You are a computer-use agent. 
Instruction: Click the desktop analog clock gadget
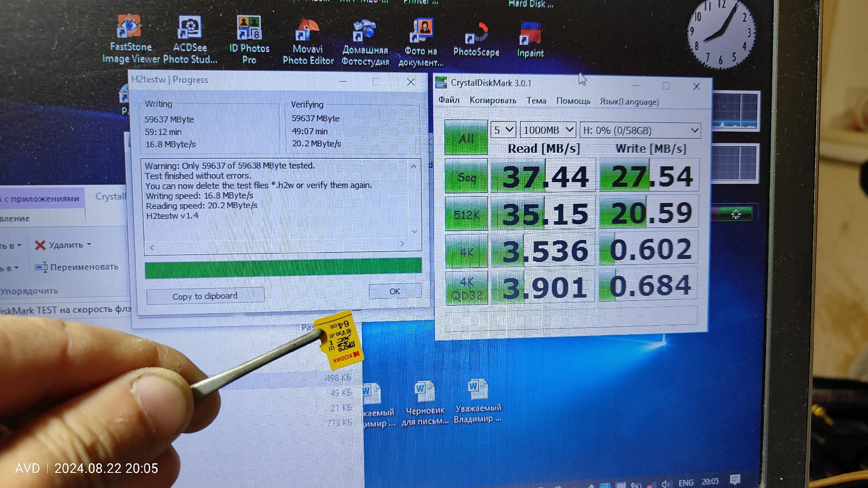(721, 33)
